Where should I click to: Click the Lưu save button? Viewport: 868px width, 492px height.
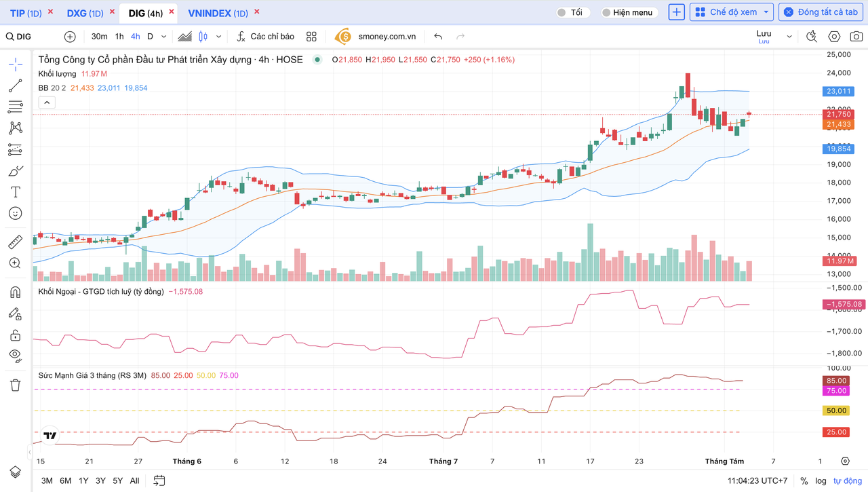click(x=764, y=37)
